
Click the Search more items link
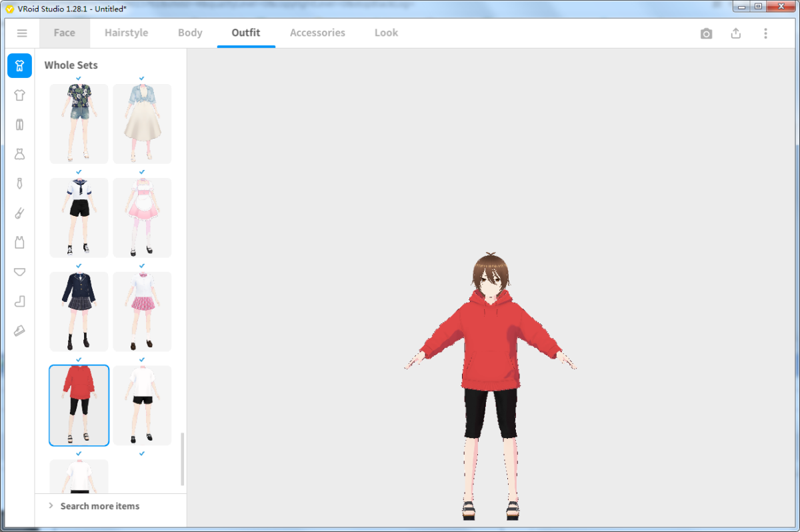point(99,505)
